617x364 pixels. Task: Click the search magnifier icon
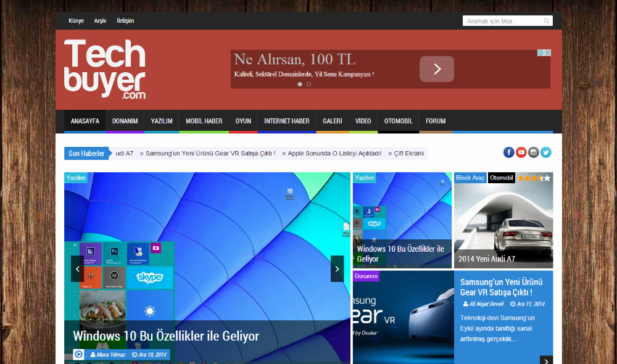(x=546, y=21)
